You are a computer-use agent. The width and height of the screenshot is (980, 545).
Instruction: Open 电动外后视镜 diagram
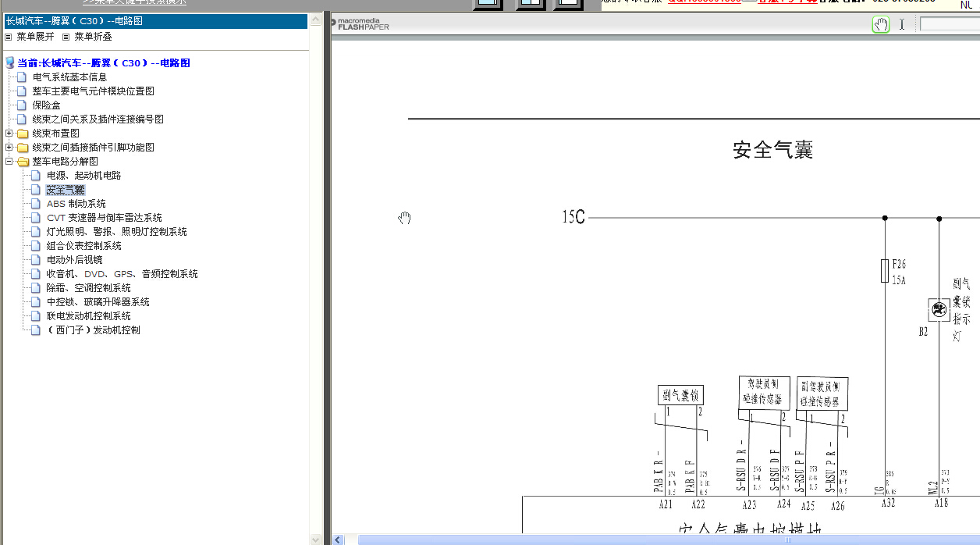(74, 260)
